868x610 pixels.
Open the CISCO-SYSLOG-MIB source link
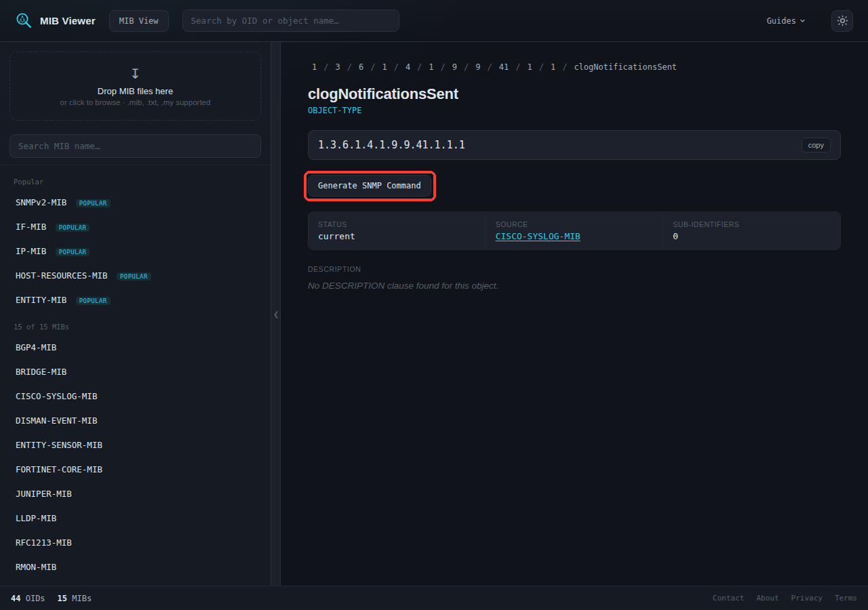pos(538,237)
